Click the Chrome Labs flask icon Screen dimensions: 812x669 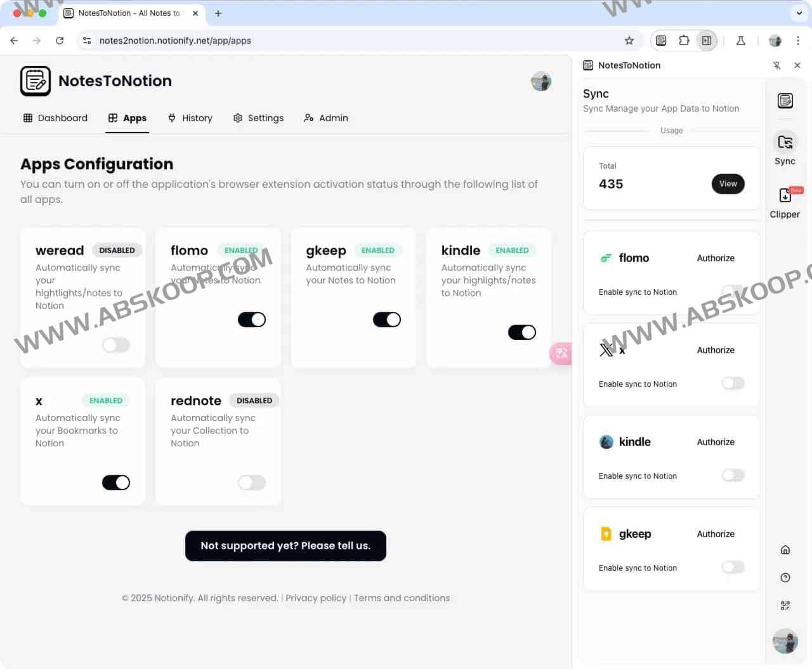click(x=740, y=40)
